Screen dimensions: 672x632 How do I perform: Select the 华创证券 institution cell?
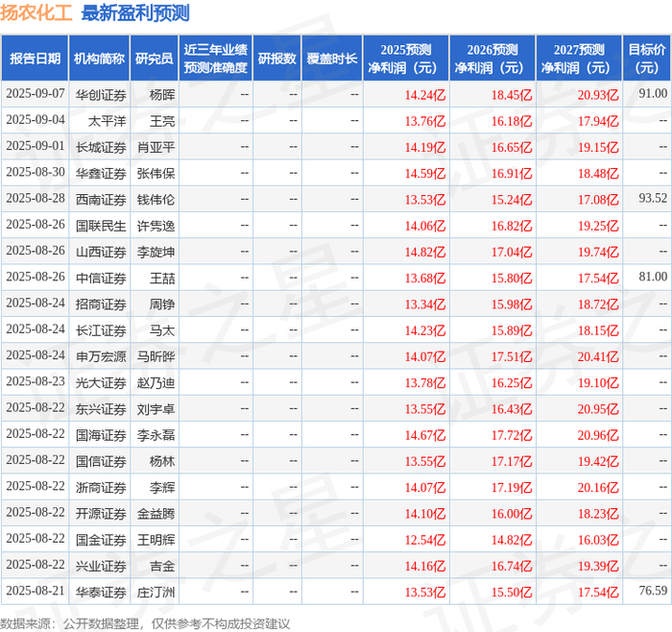101,95
